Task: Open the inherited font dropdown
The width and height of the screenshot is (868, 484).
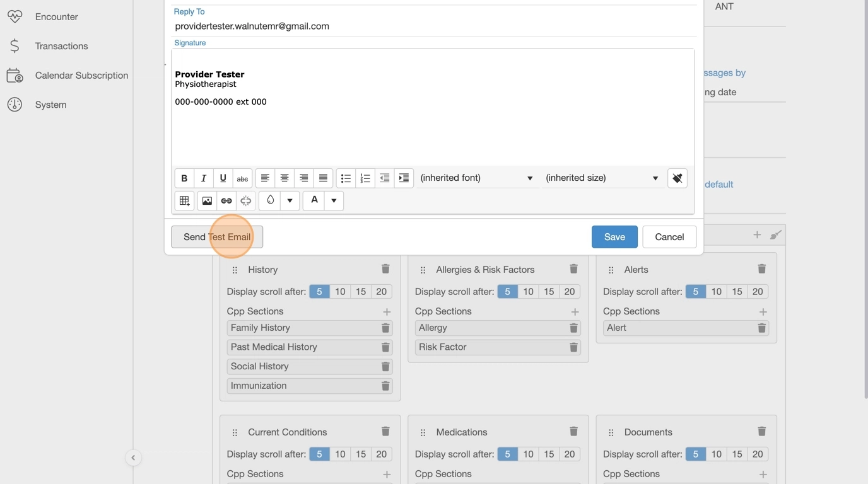Action: pyautogui.click(x=477, y=178)
